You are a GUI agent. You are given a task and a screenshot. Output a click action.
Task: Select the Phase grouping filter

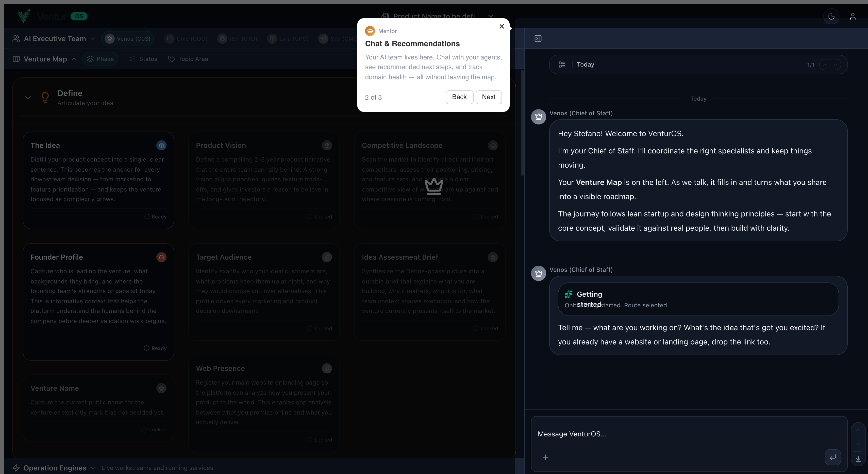[x=101, y=59]
